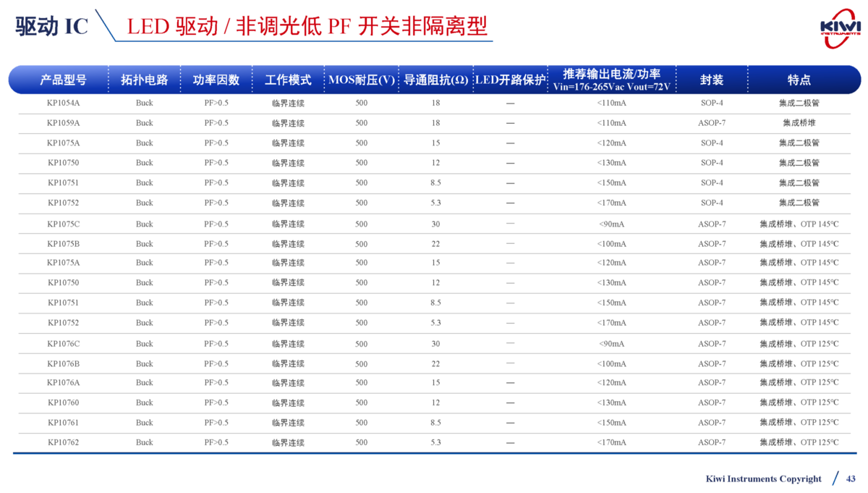Select the 拓扑电路 column header
Image resolution: width=868 pixels, height=493 pixels.
144,80
